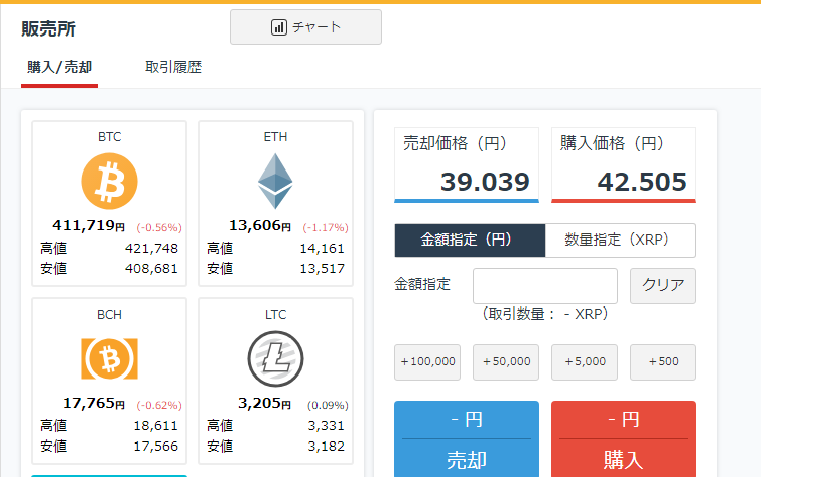Add +500 to the amount
The width and height of the screenshot is (819, 477).
click(x=663, y=362)
